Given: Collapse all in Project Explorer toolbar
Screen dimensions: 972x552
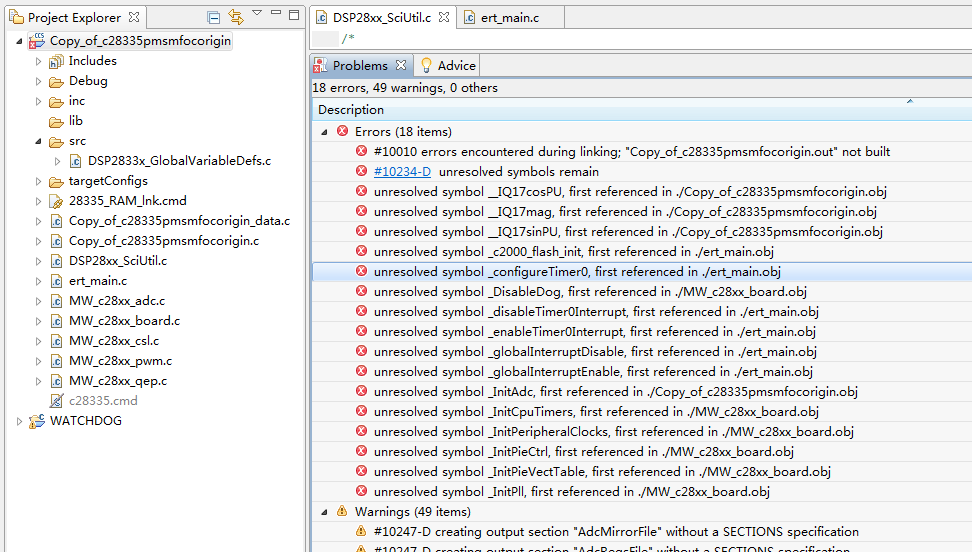Looking at the screenshot, I should pyautogui.click(x=213, y=17).
